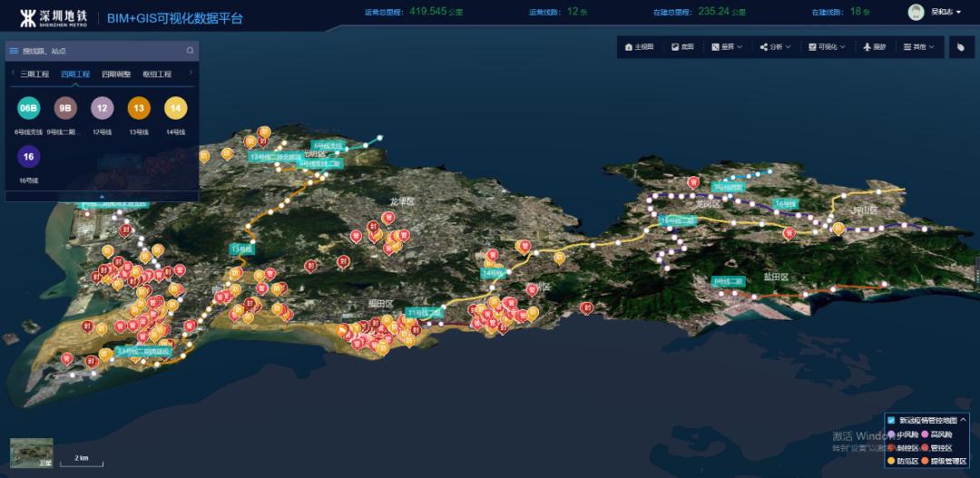Viewport: 980px width, 478px height.
Task: Click the satellite minimap thumbnail
Action: coord(32,453)
